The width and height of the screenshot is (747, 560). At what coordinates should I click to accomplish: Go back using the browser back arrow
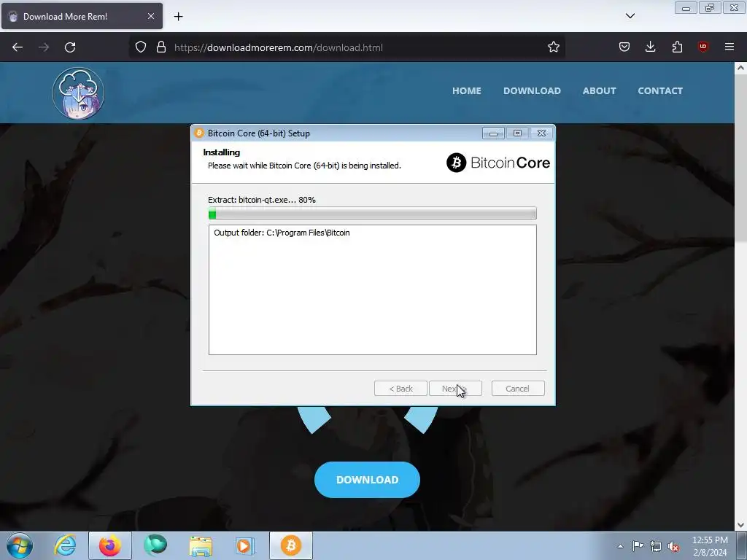pyautogui.click(x=18, y=47)
